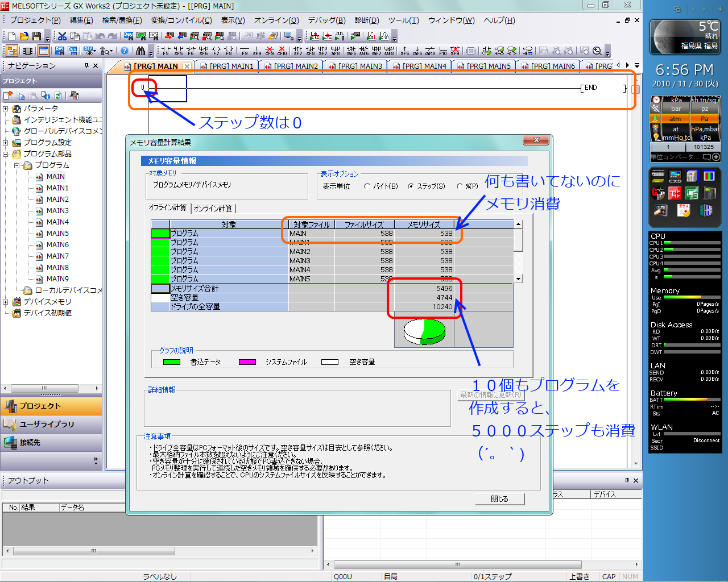728x582 pixels.
Task: Click the F7 coil icon
Action: point(216,51)
